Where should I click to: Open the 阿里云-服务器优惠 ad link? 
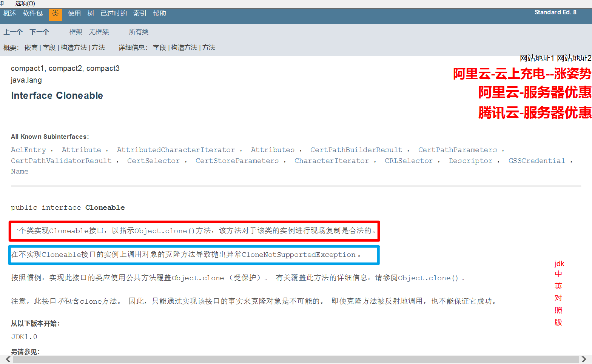pos(535,92)
